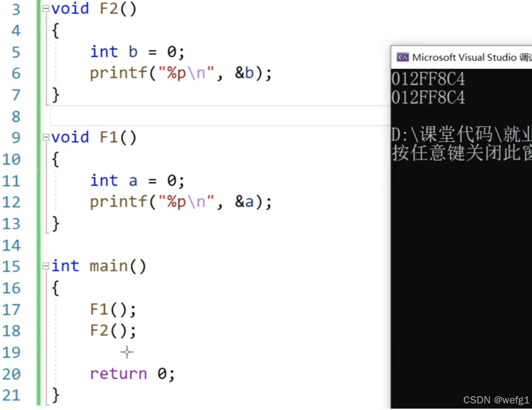Collapse the int main() function block
Viewport: 532px width, 410px height.
point(46,266)
